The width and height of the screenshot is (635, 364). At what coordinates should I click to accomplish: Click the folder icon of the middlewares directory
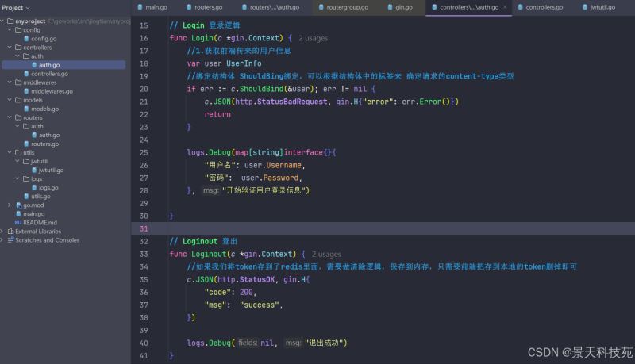[18, 82]
